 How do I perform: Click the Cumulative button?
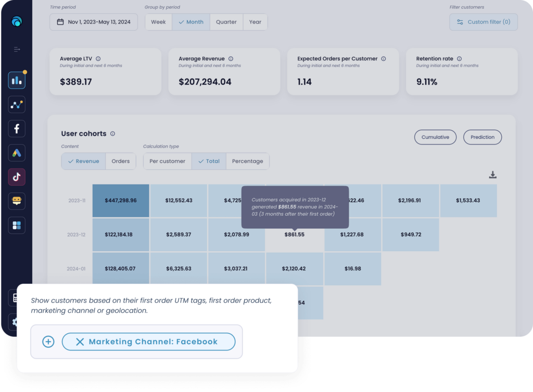tap(435, 137)
